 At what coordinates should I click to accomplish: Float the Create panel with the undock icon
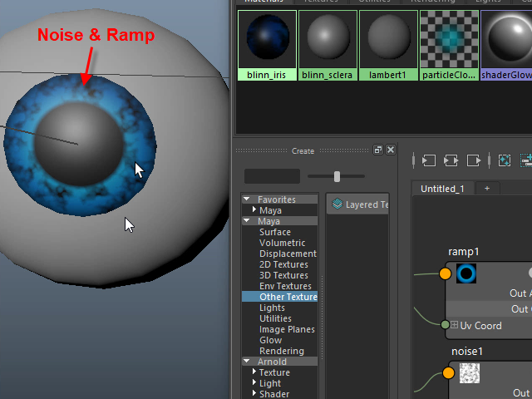(378, 150)
